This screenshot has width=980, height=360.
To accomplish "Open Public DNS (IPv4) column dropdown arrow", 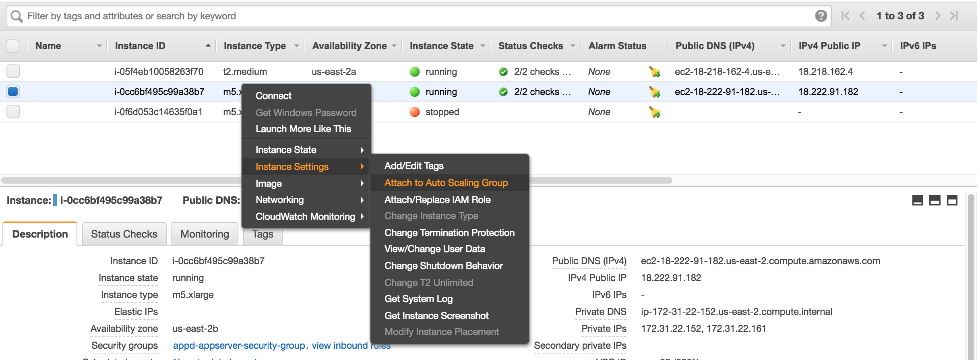I will (x=783, y=46).
